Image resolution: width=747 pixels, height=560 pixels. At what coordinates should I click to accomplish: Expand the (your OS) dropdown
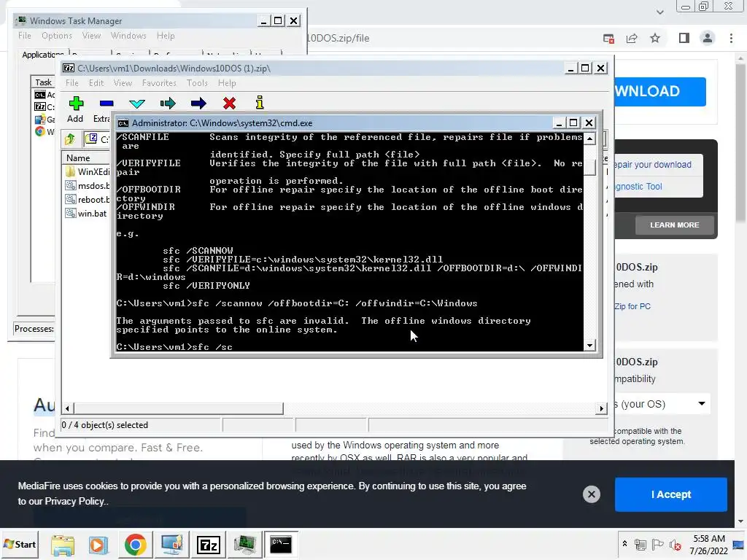[661, 404]
